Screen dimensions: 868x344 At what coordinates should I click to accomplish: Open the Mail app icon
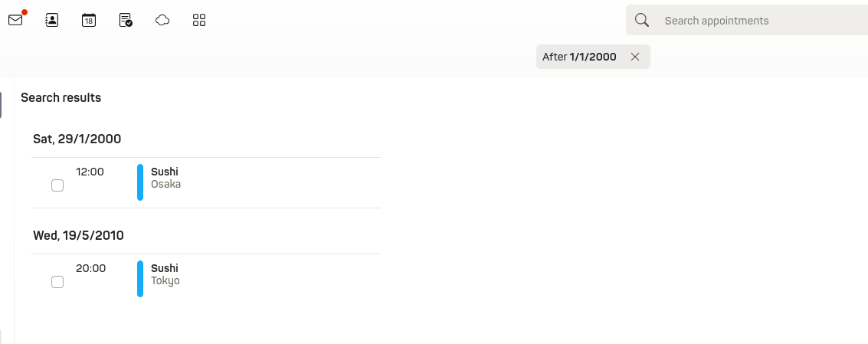(x=15, y=21)
